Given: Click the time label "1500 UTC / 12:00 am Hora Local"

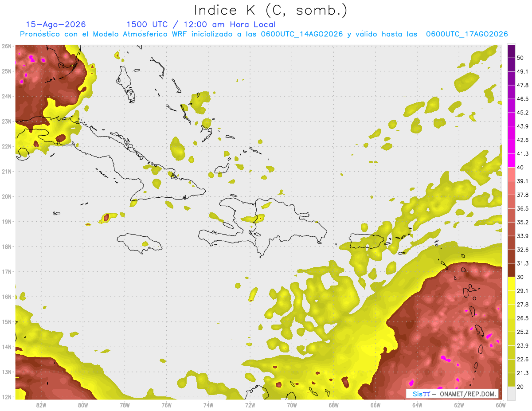Looking at the screenshot, I should [x=201, y=24].
